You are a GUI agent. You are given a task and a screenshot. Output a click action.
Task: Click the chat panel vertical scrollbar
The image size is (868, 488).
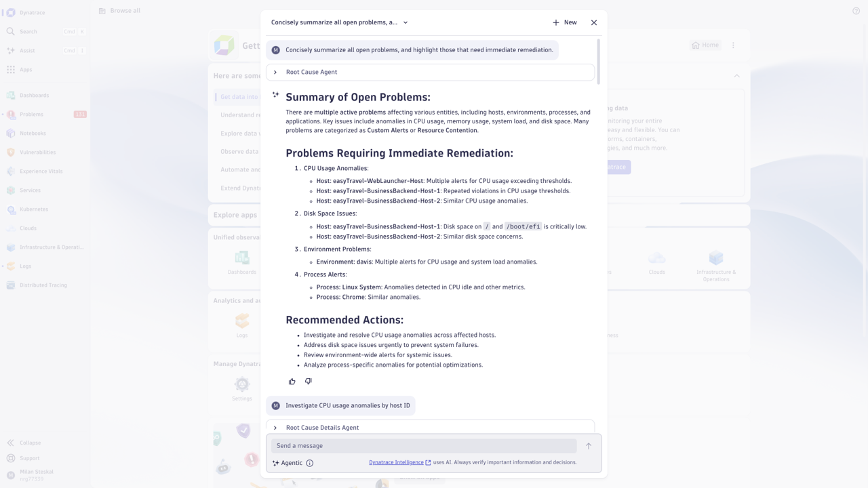click(x=598, y=61)
